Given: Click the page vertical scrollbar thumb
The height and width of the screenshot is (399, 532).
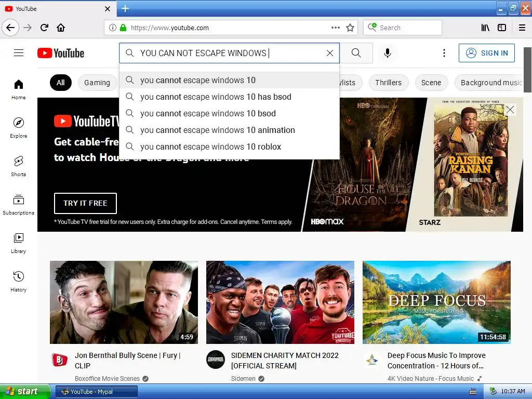Looking at the screenshot, I should [x=527, y=70].
